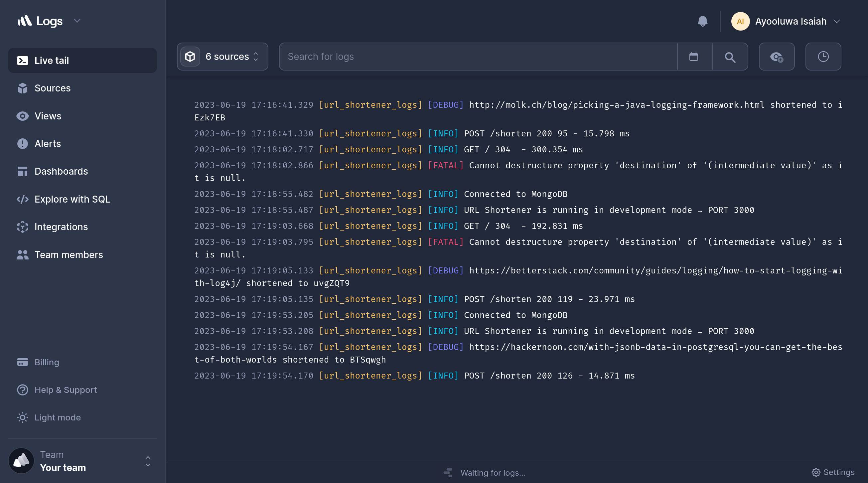Click the sources cube icon in the selector
This screenshot has height=483, width=868.
click(x=190, y=56)
